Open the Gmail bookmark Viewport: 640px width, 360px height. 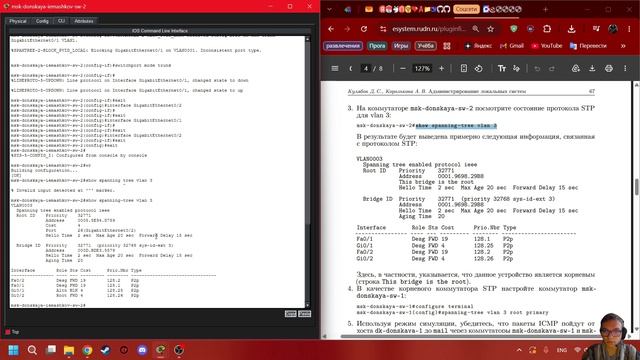click(512, 46)
